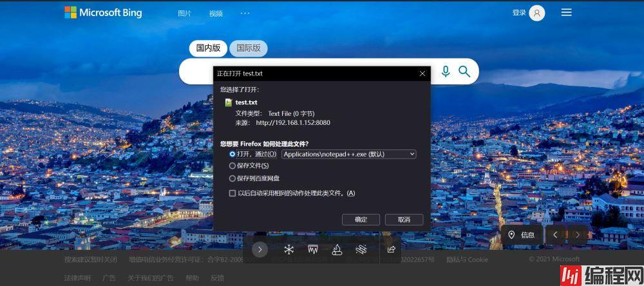
Task: Open 关于我们的广告 footer link
Action: (150, 278)
